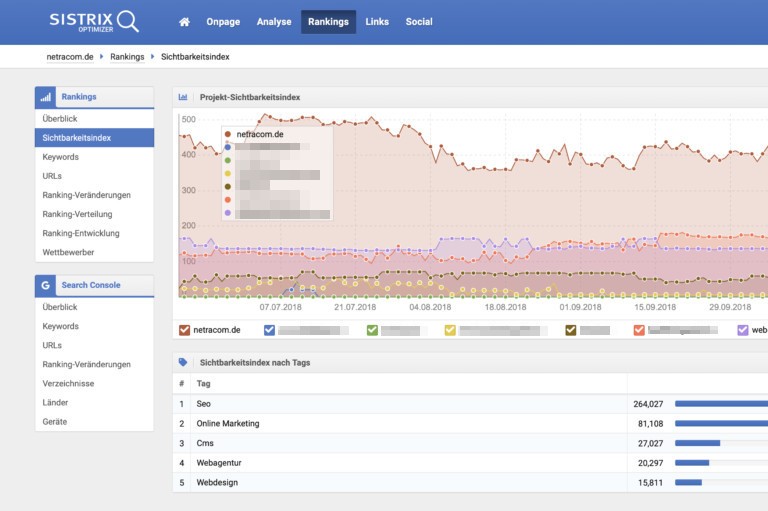This screenshot has height=511, width=768.
Task: Click the 27,027 value for Cms
Action: click(650, 443)
